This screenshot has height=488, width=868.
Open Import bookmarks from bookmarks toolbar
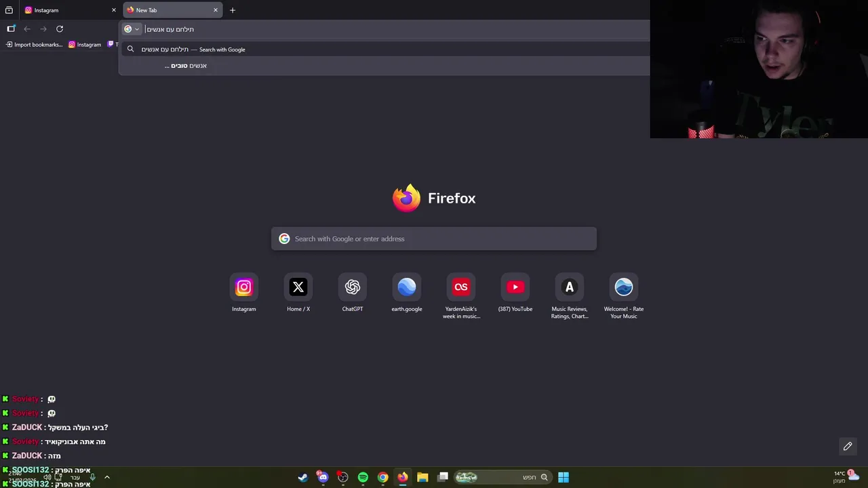click(34, 45)
